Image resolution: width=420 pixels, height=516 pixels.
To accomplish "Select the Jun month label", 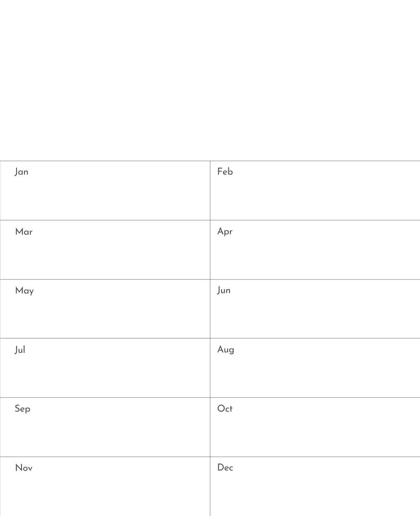I will tap(224, 290).
